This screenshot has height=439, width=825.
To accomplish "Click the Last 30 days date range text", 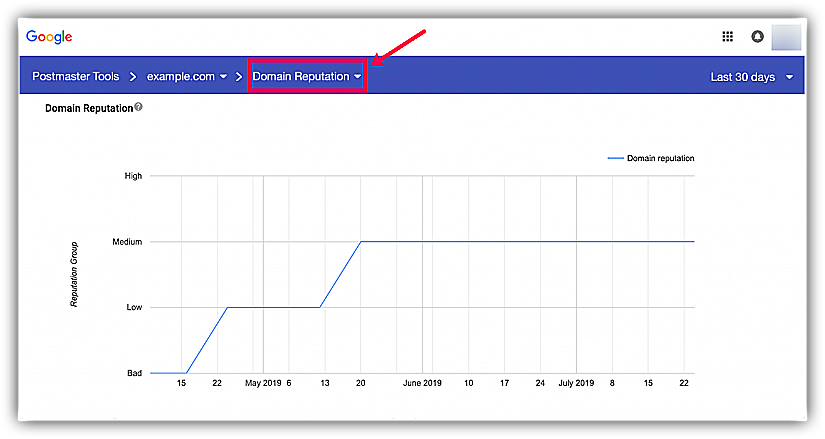I will [742, 77].
